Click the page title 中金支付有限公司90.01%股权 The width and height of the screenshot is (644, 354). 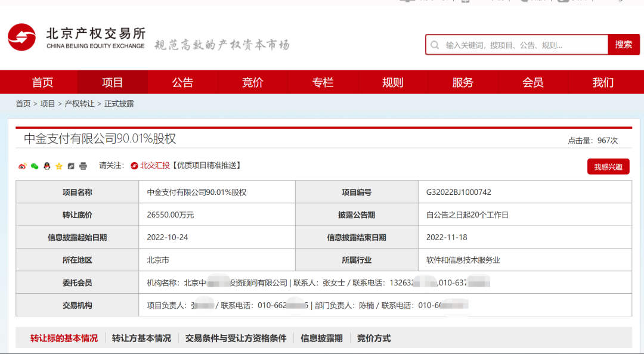click(x=100, y=138)
